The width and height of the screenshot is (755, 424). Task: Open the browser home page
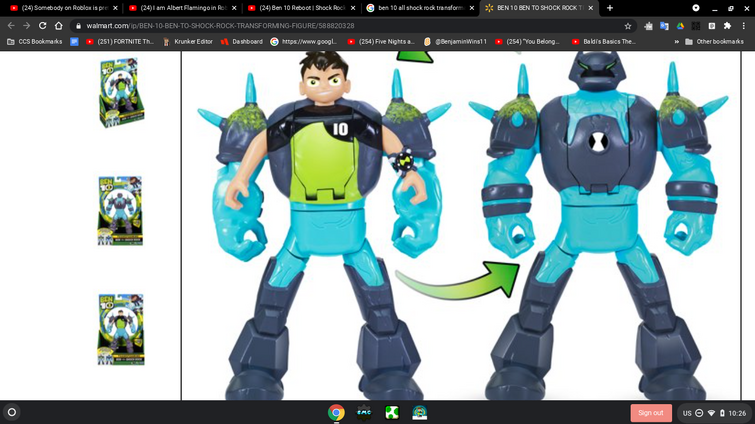(x=58, y=26)
